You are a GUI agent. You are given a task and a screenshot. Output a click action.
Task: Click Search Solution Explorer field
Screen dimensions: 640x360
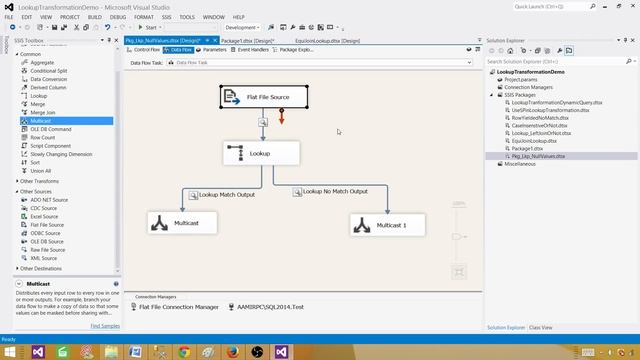tap(556, 61)
